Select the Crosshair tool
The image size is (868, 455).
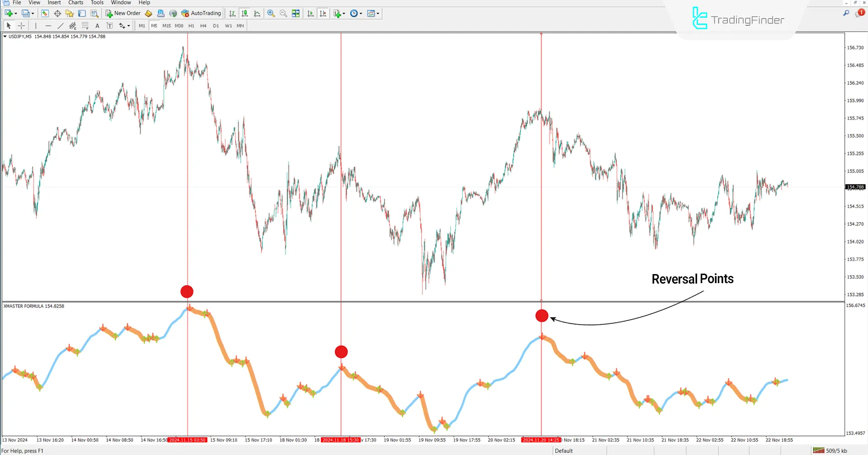point(21,26)
